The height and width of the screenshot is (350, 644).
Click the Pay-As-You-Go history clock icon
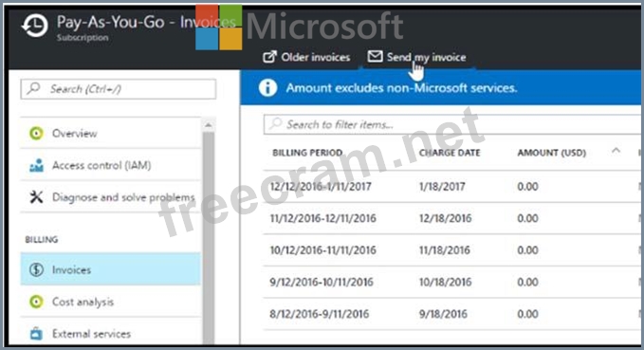pyautogui.click(x=35, y=26)
